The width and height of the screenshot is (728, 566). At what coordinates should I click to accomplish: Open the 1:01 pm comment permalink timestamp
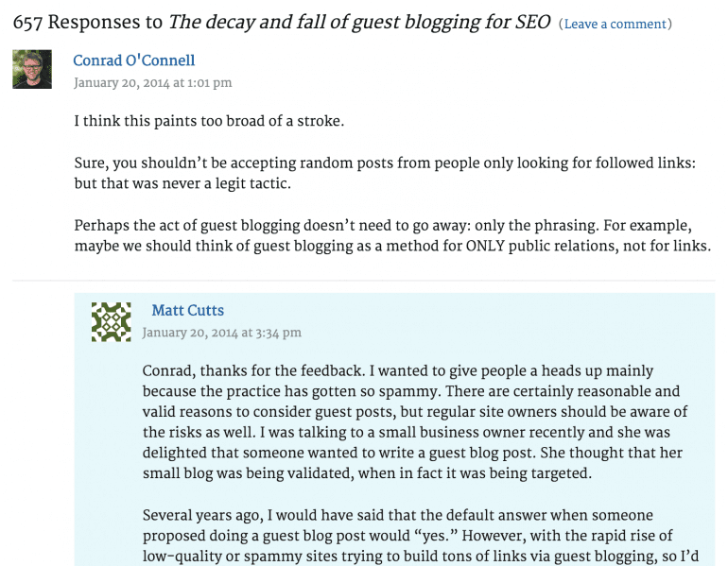point(153,83)
